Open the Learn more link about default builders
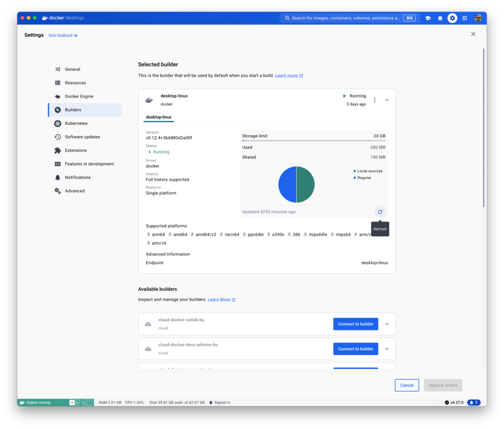504x429 pixels. (x=286, y=75)
